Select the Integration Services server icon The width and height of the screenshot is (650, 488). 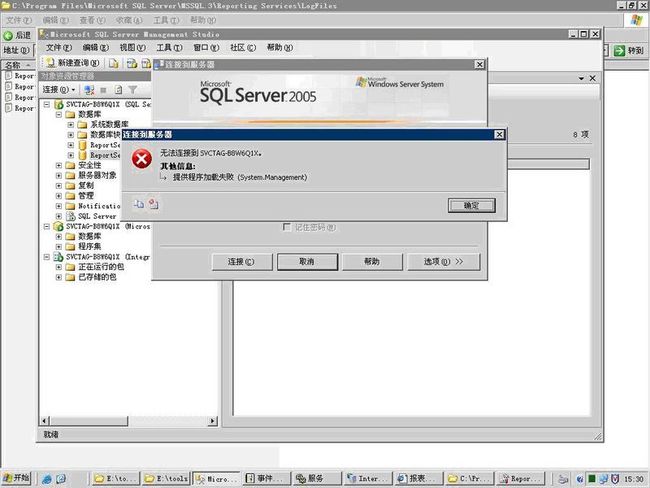pos(59,257)
